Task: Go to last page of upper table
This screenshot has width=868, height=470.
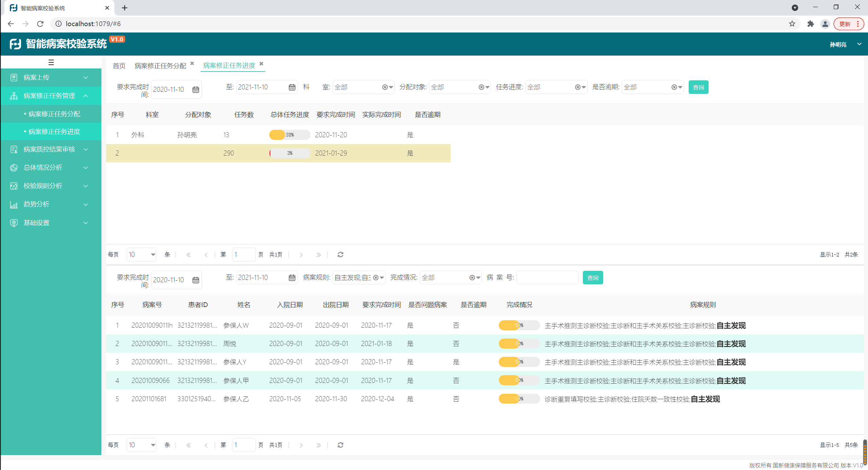Action: [318, 255]
